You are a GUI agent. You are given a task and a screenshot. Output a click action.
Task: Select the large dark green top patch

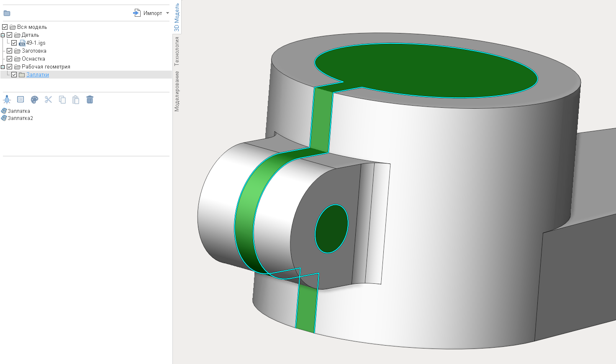pos(427,71)
